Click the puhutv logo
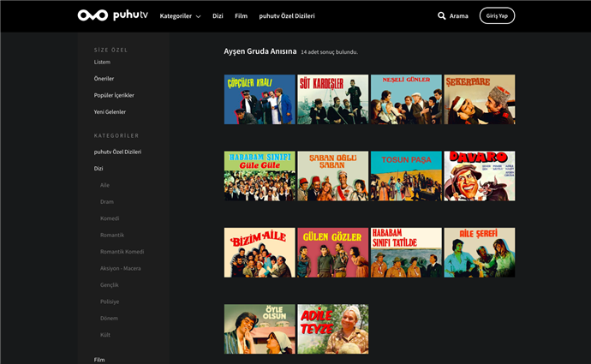This screenshot has width=591, height=364. click(x=113, y=15)
